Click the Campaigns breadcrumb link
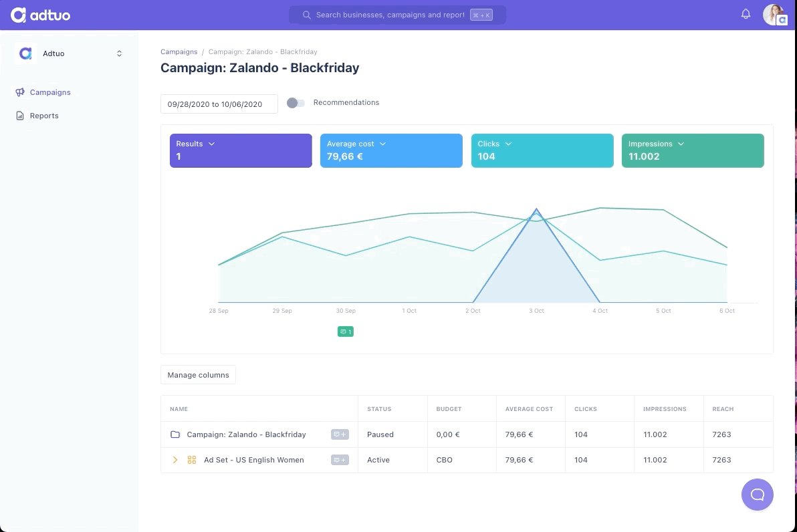Image resolution: width=797 pixels, height=532 pixels. pos(179,52)
